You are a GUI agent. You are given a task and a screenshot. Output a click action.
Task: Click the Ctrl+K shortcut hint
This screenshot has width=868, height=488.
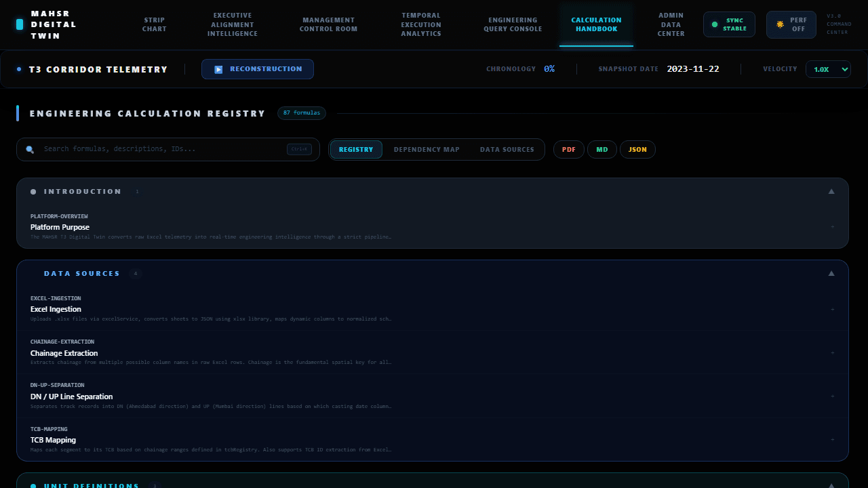click(x=299, y=149)
